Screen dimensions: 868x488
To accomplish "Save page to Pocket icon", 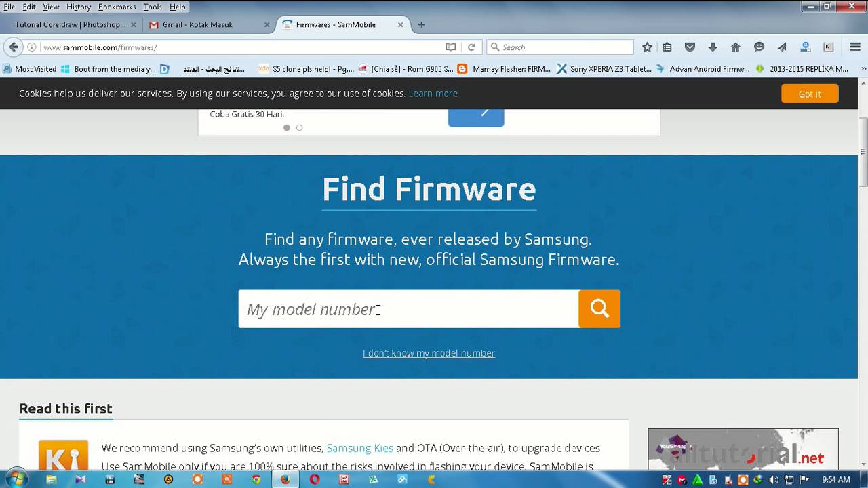I will (x=690, y=47).
